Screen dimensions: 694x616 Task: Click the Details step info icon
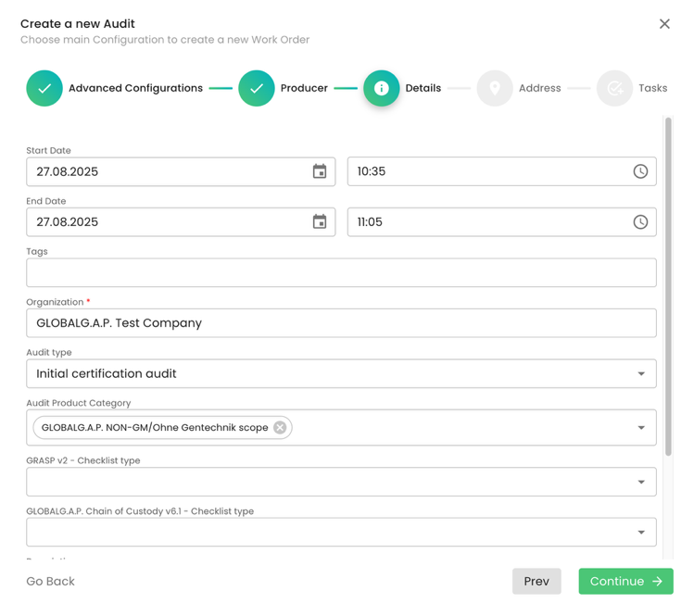[x=381, y=88]
